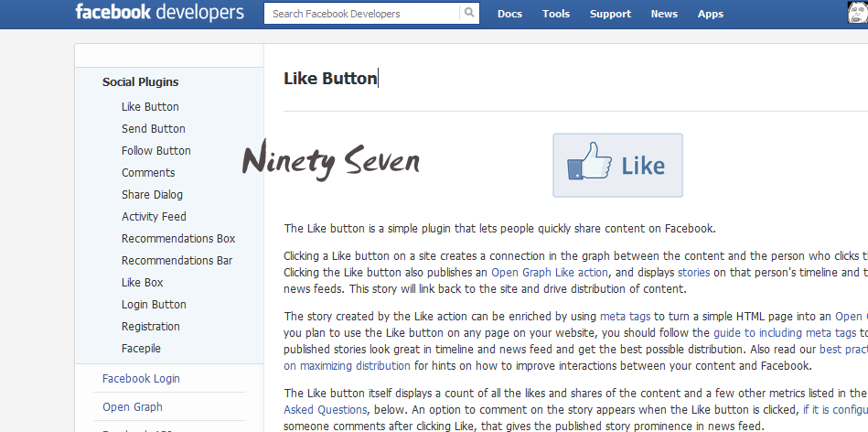This screenshot has width=868, height=432.
Task: Click the Like Button page heading
Action: pos(330,79)
